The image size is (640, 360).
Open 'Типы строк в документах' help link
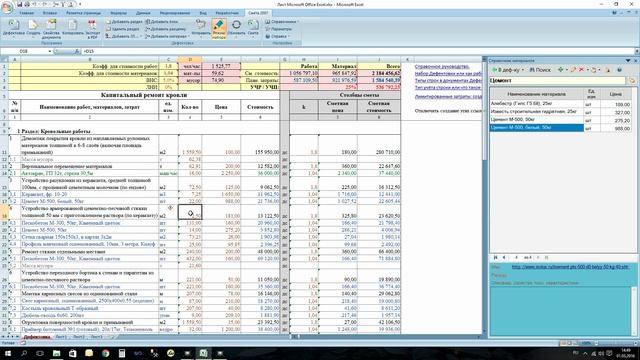pyautogui.click(x=448, y=80)
